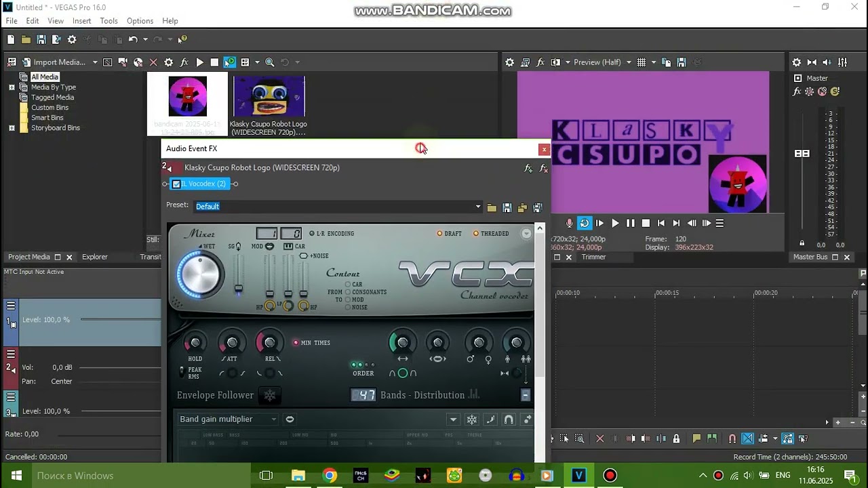Viewport: 868px width, 488px height.
Task: Click the Open project folder icon
Action: click(26, 40)
